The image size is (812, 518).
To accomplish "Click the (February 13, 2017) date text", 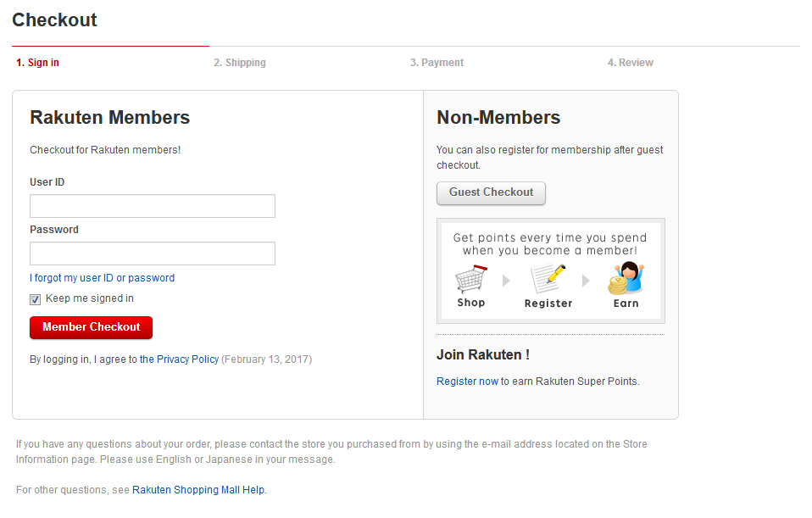I will click(x=267, y=359).
